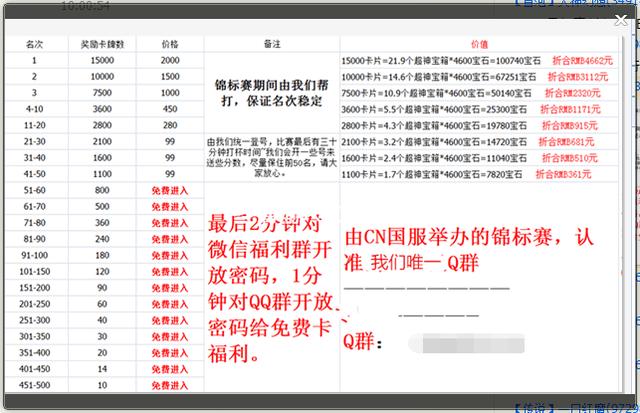The height and width of the screenshot is (413, 640).
Task: Click 免费进入 in the 151-200 row
Action: click(170, 288)
